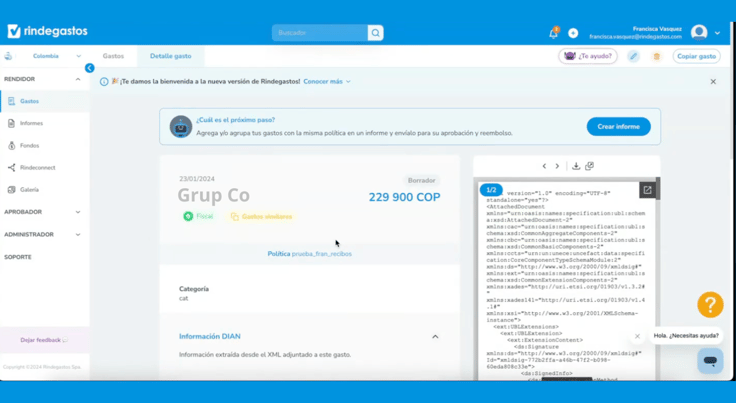This screenshot has height=403, width=736.
Task: Collapse the Información DIAN section
Action: pos(435,337)
